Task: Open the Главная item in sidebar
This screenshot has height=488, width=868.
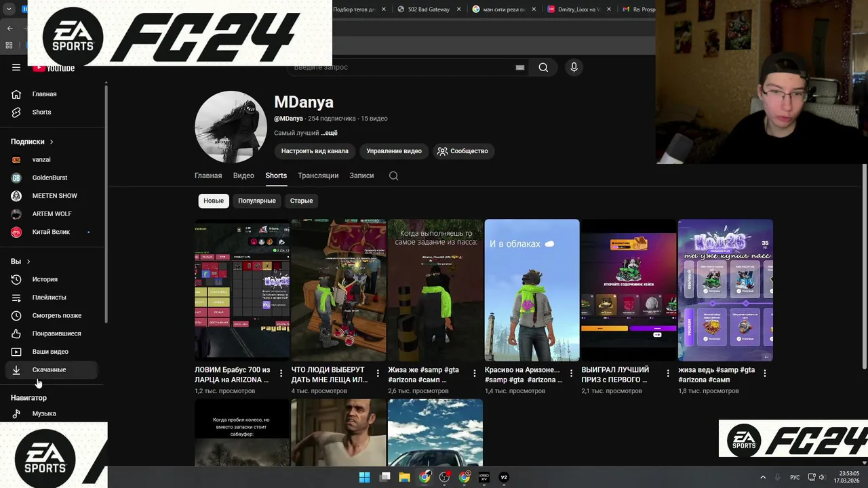Action: pos(53,94)
